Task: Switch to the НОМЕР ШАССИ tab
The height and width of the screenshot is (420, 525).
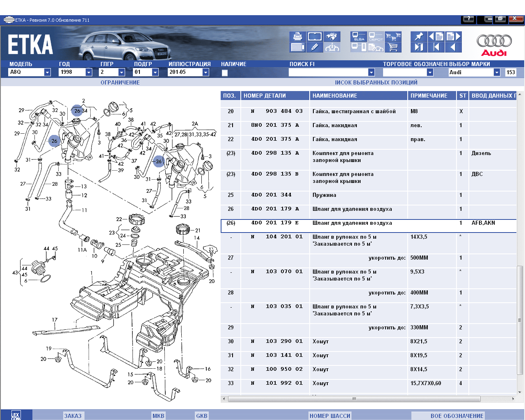Action: pos(330,415)
